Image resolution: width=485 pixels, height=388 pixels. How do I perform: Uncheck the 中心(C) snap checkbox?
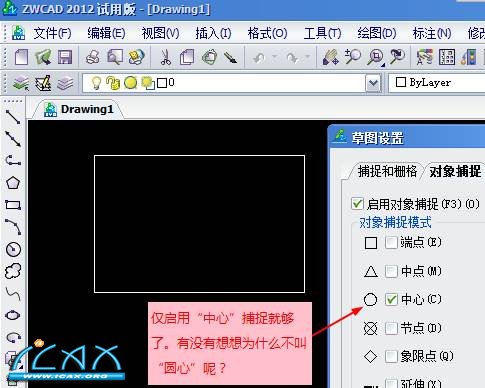391,299
